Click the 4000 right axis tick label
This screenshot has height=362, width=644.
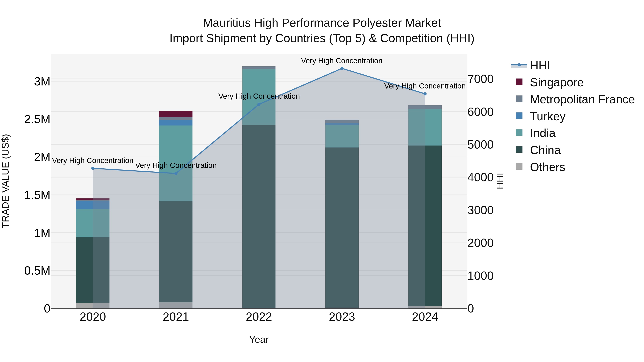[x=480, y=178]
